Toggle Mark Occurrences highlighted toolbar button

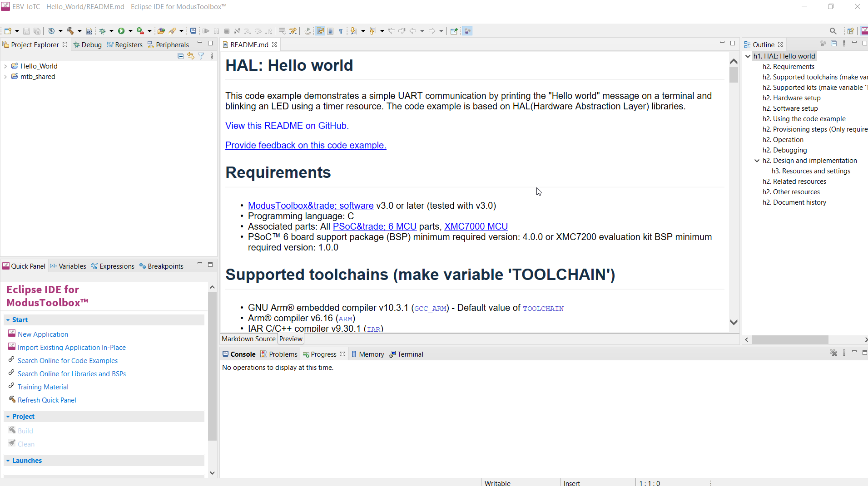[x=320, y=31]
